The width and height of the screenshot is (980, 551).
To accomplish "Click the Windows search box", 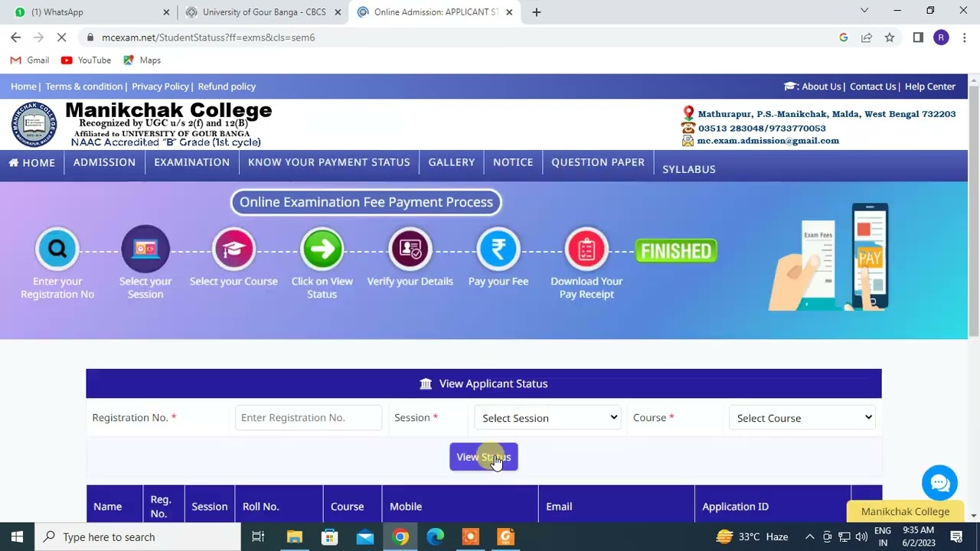I will (137, 536).
